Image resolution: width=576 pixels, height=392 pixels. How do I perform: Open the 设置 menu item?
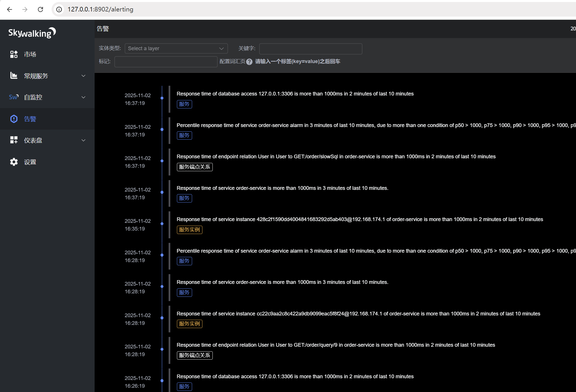(30, 162)
